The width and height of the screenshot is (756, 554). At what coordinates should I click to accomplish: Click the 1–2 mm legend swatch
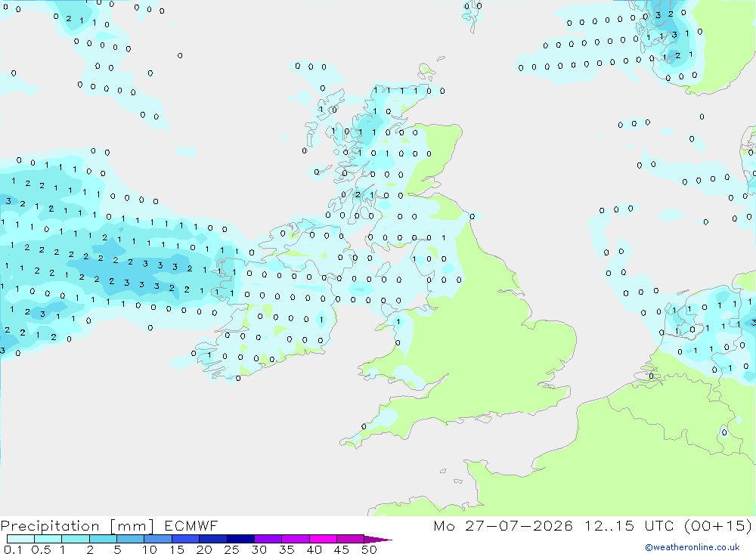75,539
